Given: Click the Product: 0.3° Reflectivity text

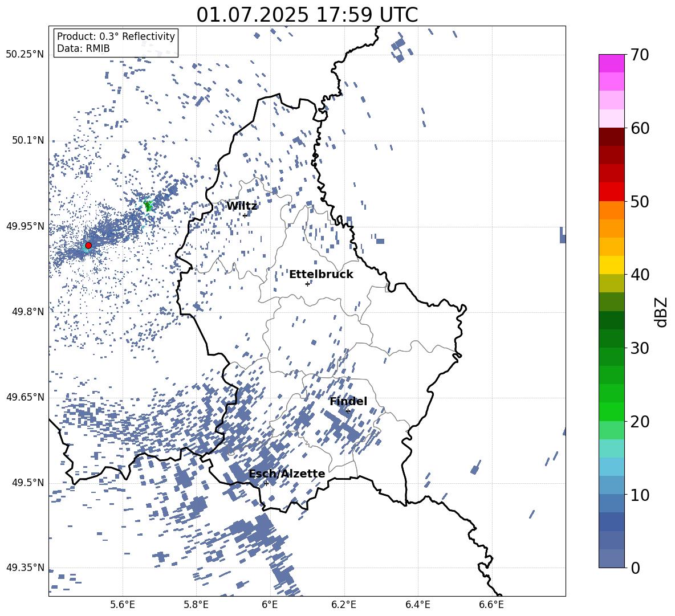Looking at the screenshot, I should point(116,36).
